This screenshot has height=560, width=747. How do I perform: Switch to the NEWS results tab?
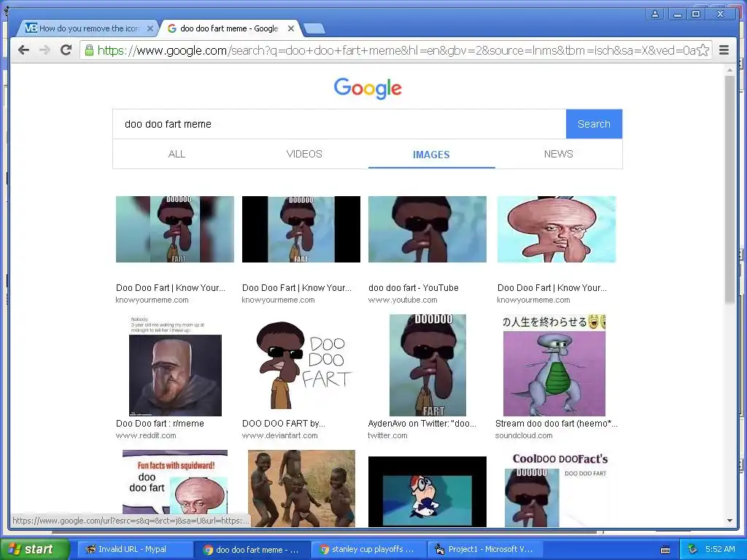click(558, 154)
